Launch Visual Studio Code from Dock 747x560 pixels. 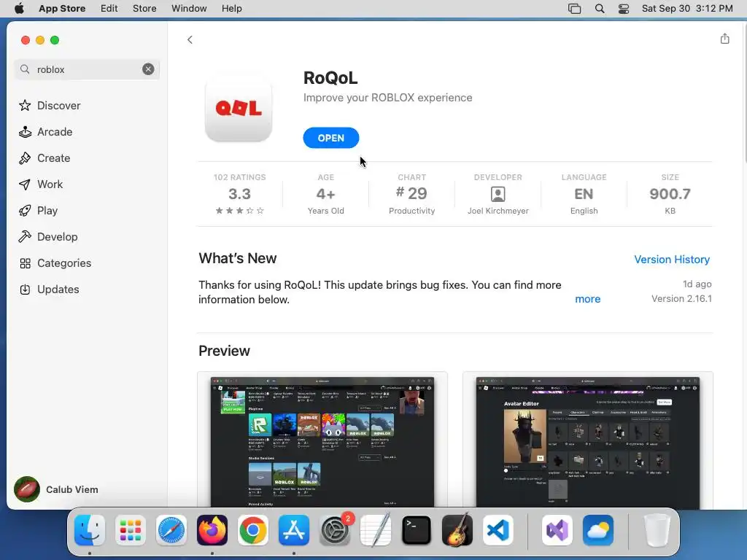pos(498,530)
